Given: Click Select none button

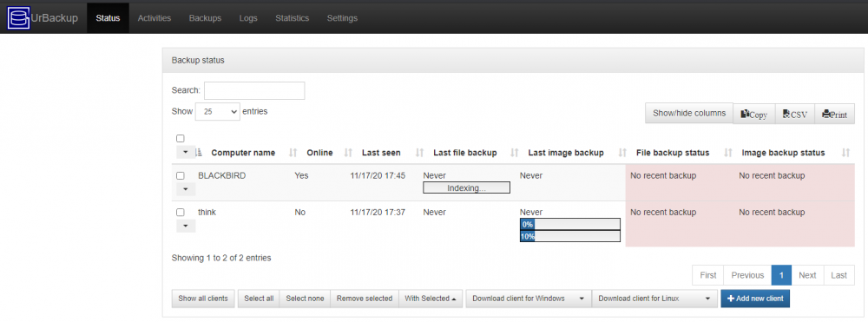Looking at the screenshot, I should tap(305, 299).
